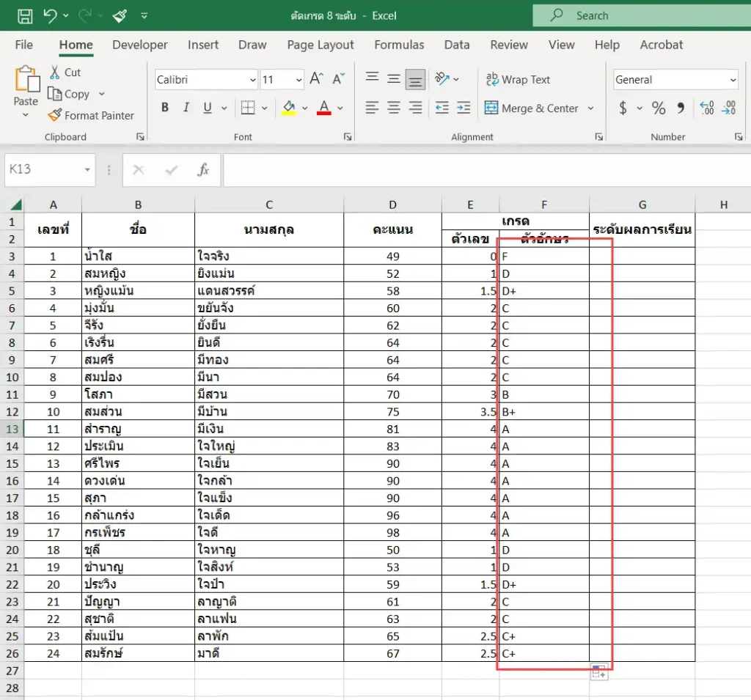Image resolution: width=751 pixels, height=700 pixels.
Task: Apply yellow fill color bucket
Action: [x=289, y=107]
